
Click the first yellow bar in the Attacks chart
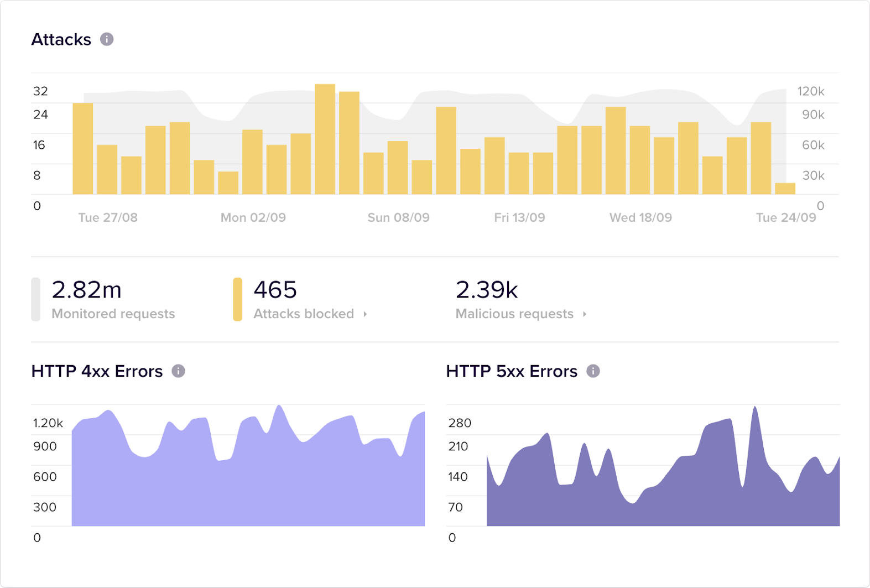tap(83, 148)
